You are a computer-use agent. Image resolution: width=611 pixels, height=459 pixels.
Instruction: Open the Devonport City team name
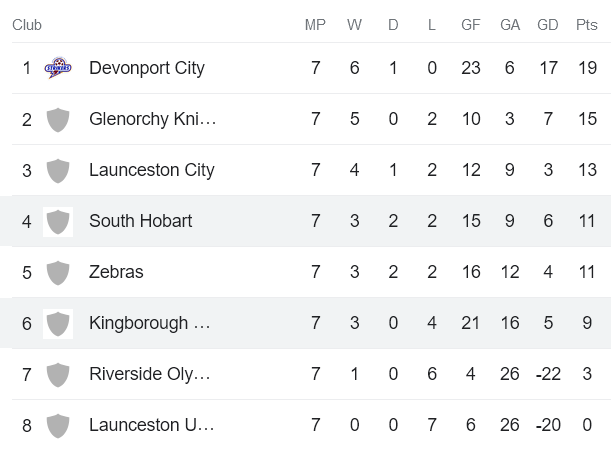click(146, 68)
